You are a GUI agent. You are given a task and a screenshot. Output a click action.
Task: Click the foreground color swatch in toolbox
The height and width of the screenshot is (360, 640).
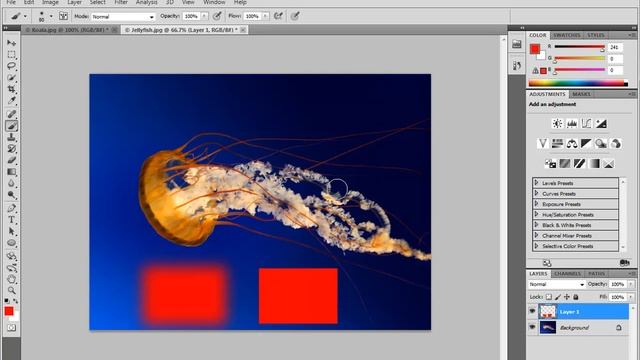click(9, 311)
